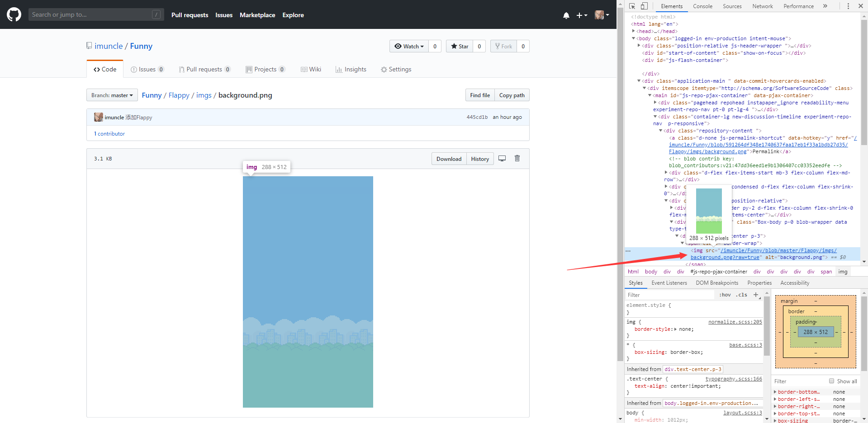Switch to the Network tab
The image size is (868, 423).
point(763,6)
